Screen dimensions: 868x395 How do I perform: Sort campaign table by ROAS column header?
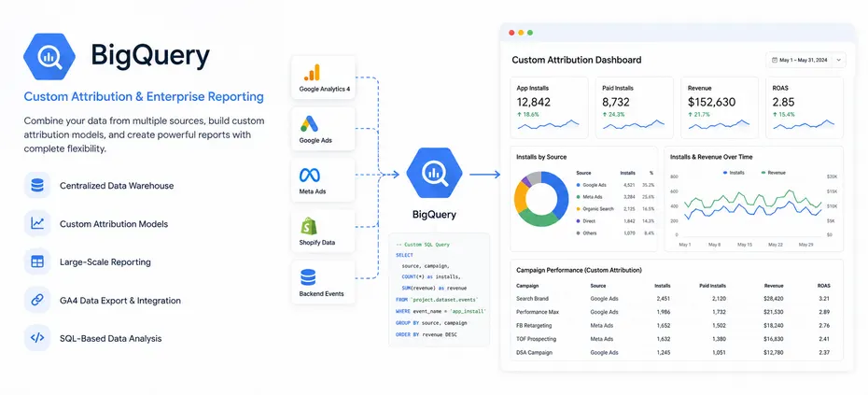tap(824, 286)
